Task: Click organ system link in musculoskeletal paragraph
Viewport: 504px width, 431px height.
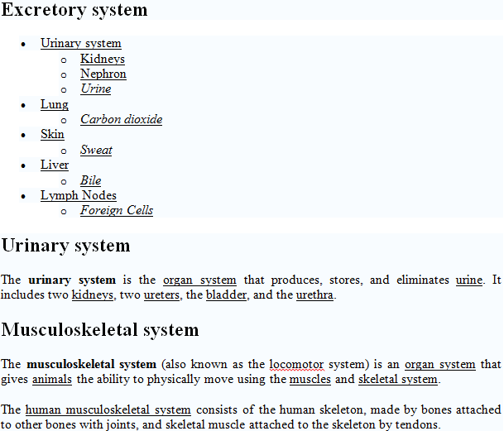Action: [440, 365]
